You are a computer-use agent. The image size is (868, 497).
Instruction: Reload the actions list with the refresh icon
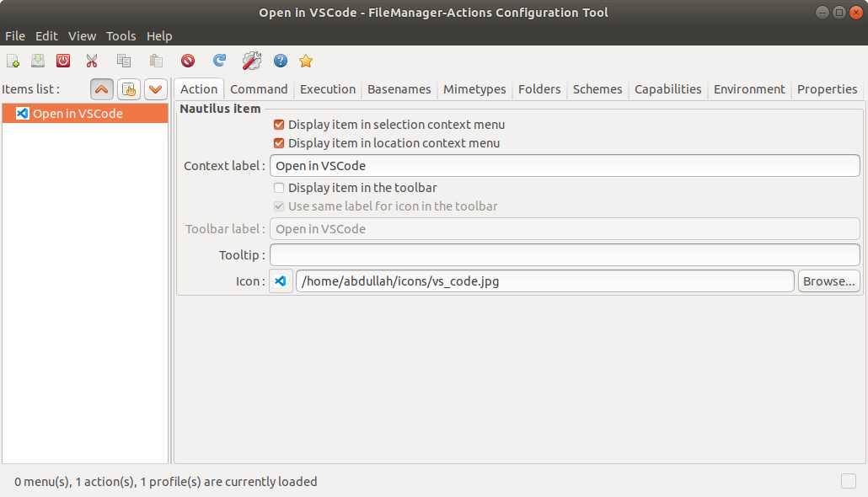218,61
